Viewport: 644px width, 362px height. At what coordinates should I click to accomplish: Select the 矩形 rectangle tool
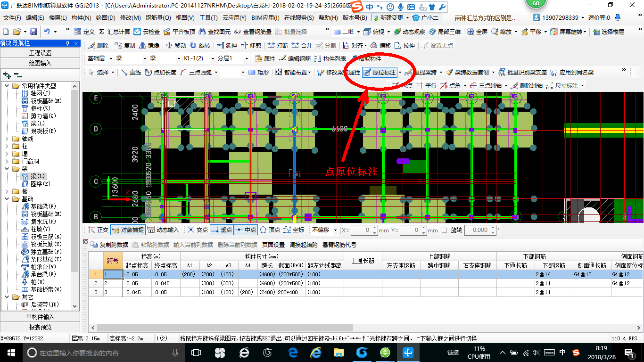tap(258, 72)
